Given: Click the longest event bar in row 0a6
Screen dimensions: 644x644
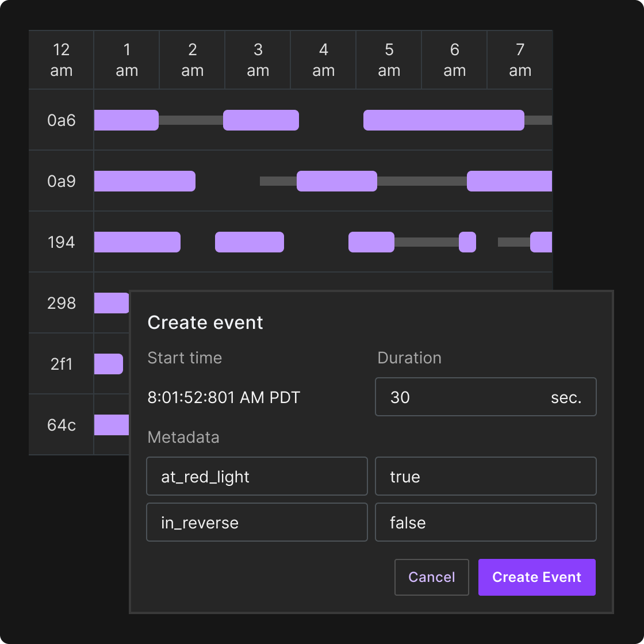Looking at the screenshot, I should point(443,120).
